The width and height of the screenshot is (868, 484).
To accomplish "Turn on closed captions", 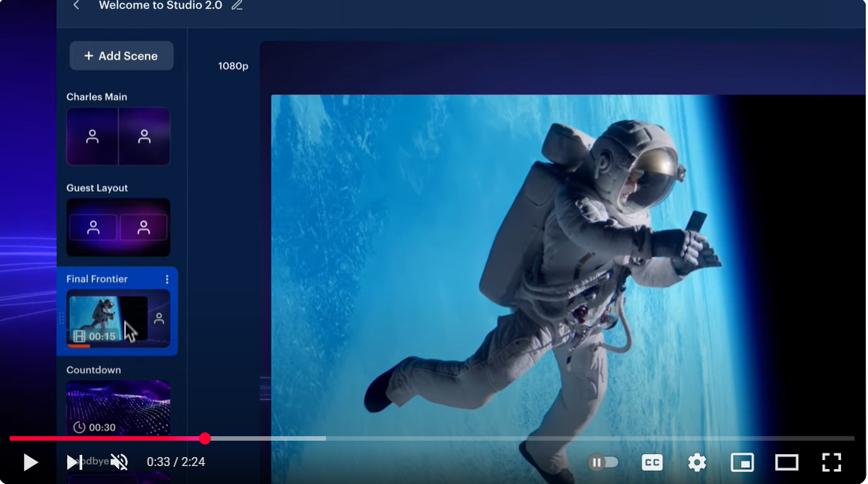I will 652,462.
